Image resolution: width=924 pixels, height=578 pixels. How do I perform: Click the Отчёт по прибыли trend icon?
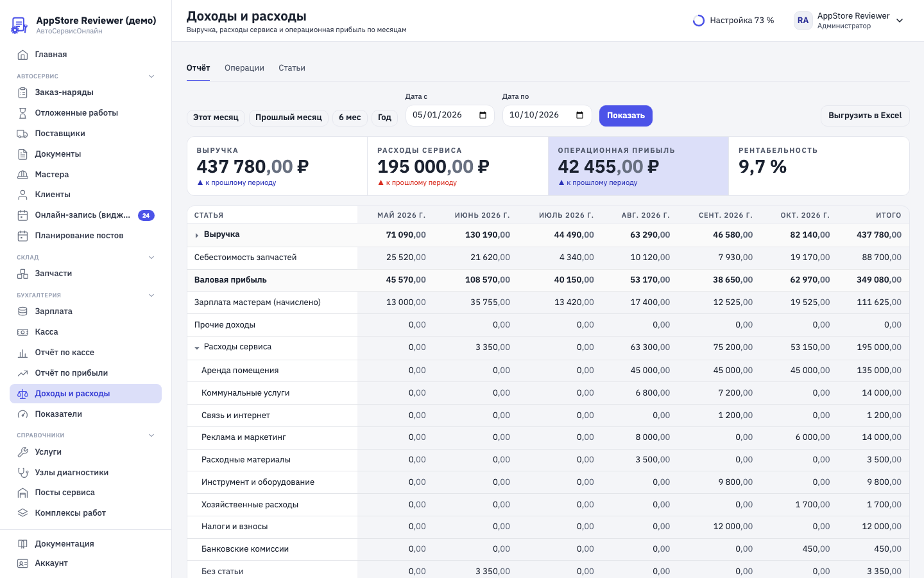[22, 373]
